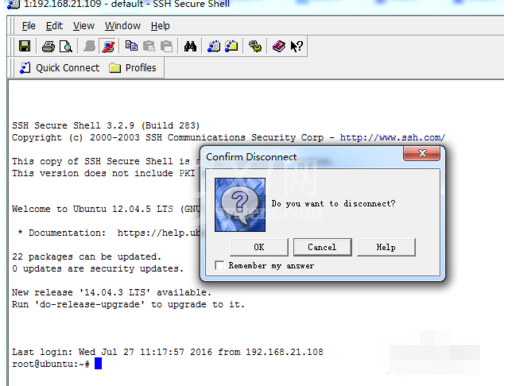Click the purple Help book icon

tap(279, 46)
